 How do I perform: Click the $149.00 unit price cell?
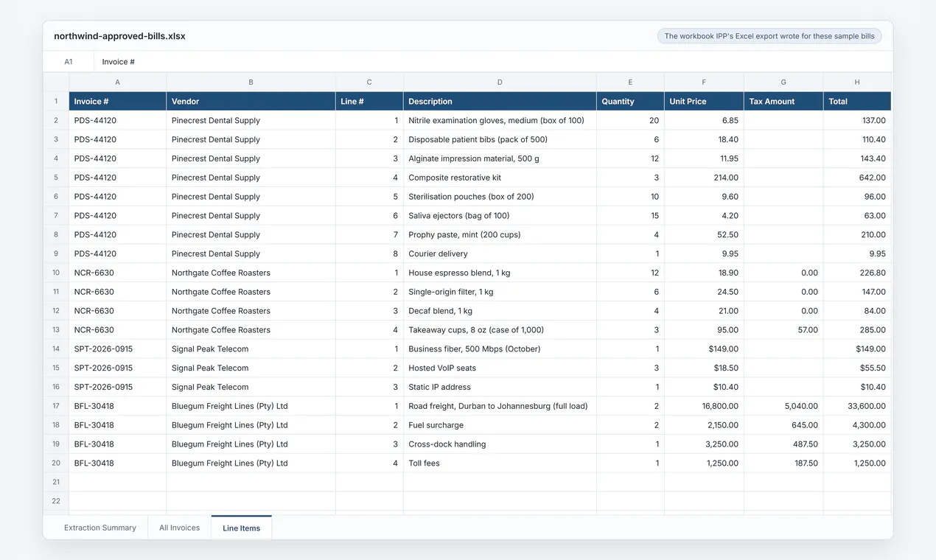point(704,349)
